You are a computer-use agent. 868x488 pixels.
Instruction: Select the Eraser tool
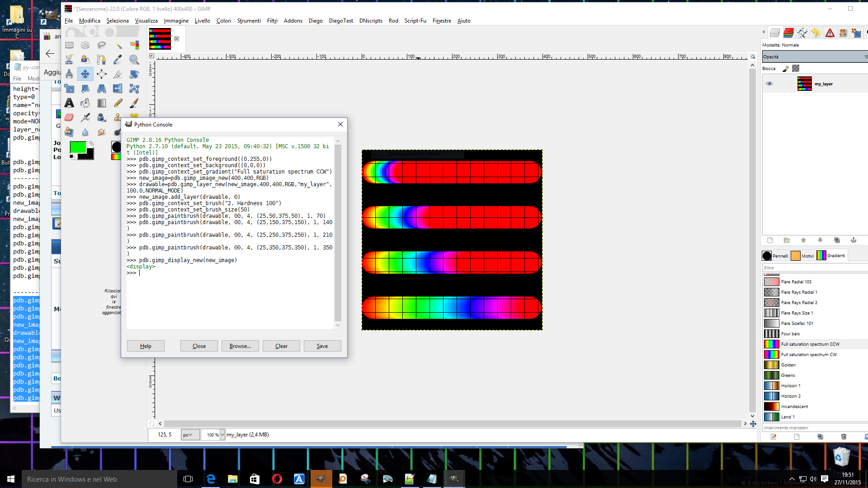(x=69, y=117)
